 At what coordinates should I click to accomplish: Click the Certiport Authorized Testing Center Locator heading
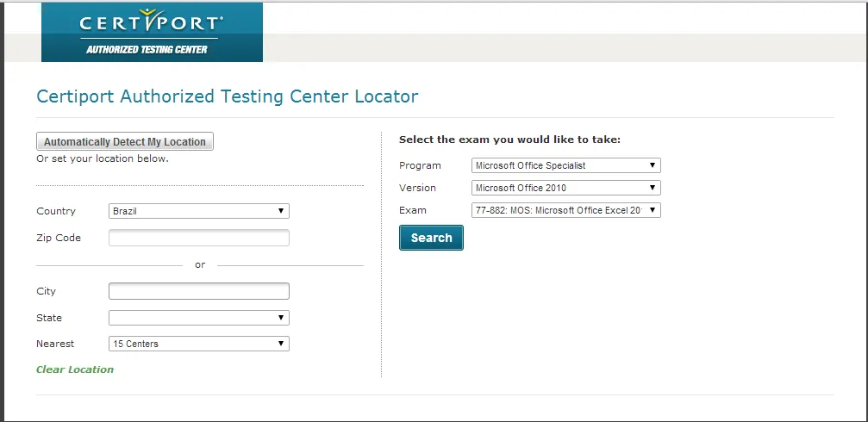click(227, 96)
